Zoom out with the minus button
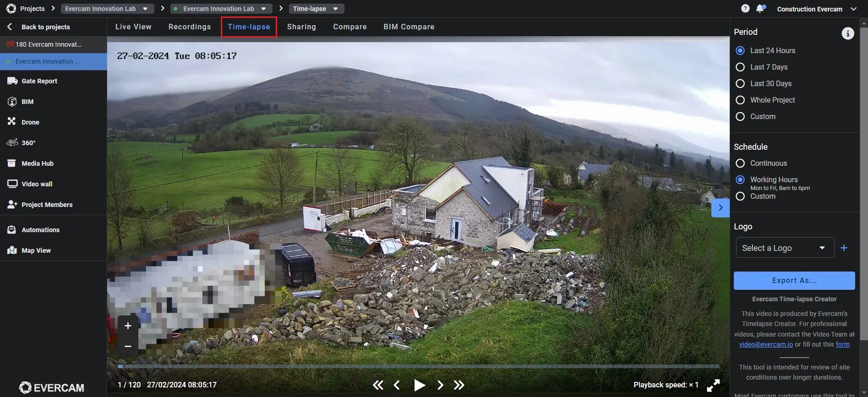The height and width of the screenshot is (397, 868). [128, 346]
